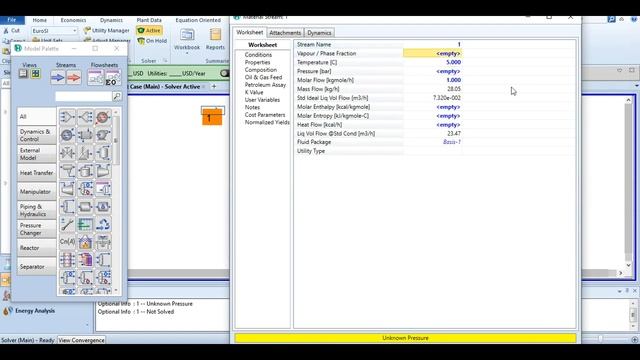This screenshot has width=640, height=360.
Task: Pick the fired heater house icon
Action: [x=85, y=242]
